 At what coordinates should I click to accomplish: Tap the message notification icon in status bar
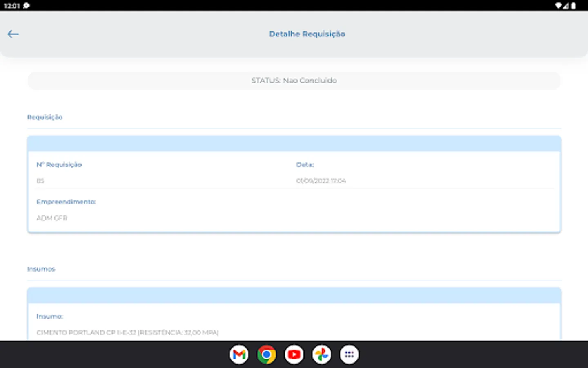click(x=27, y=6)
